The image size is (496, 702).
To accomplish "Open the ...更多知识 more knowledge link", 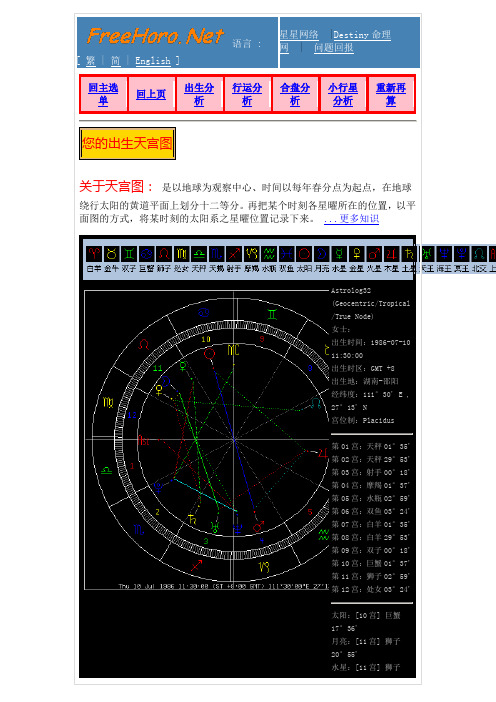I will point(351,219).
